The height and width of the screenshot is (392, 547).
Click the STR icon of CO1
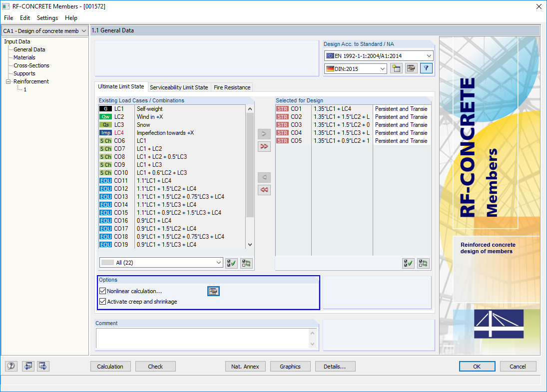point(282,109)
